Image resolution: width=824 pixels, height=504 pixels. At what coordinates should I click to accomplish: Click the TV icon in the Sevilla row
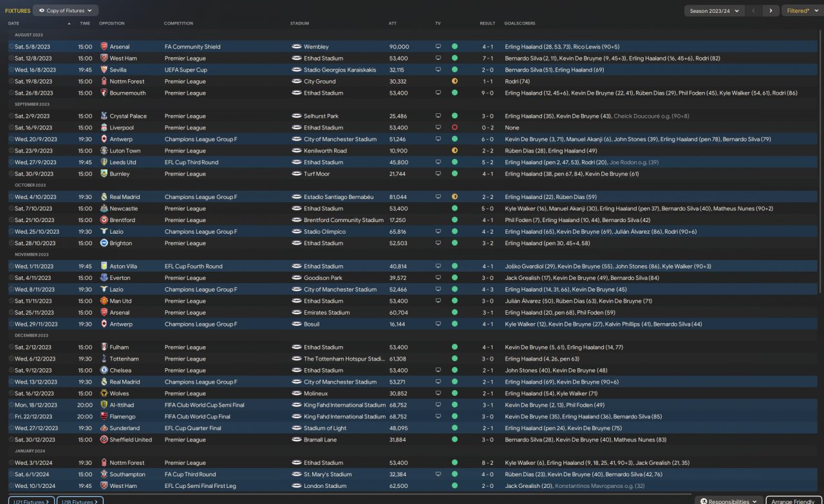click(x=438, y=70)
